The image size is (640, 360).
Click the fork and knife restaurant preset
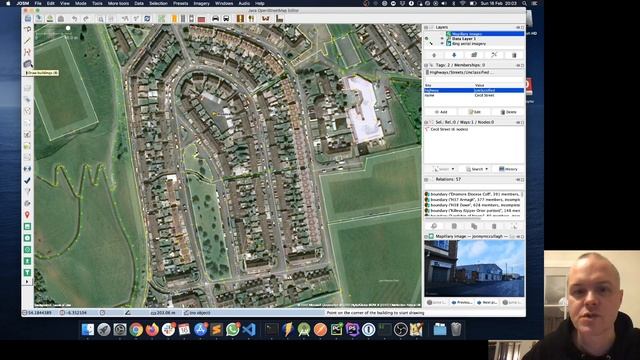coord(251,19)
